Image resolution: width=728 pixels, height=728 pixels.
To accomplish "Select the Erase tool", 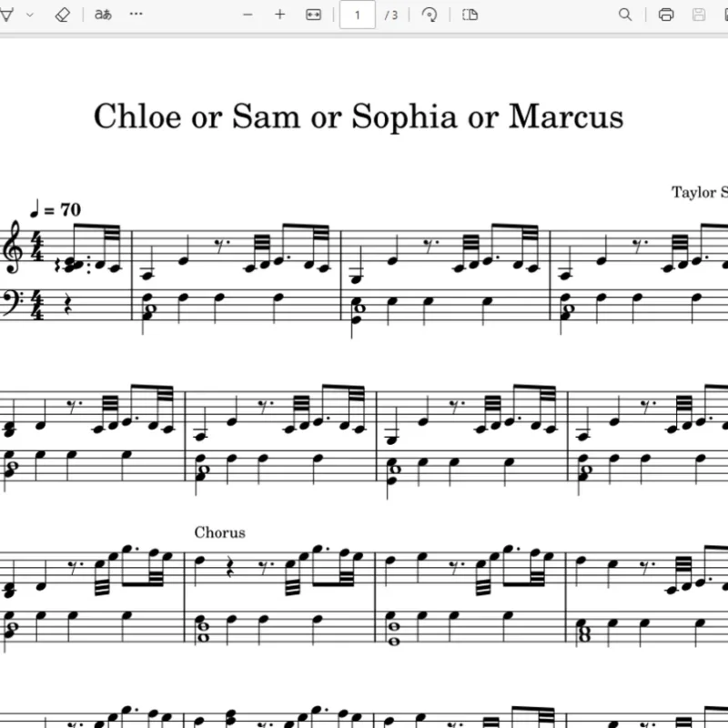I will 62,15.
